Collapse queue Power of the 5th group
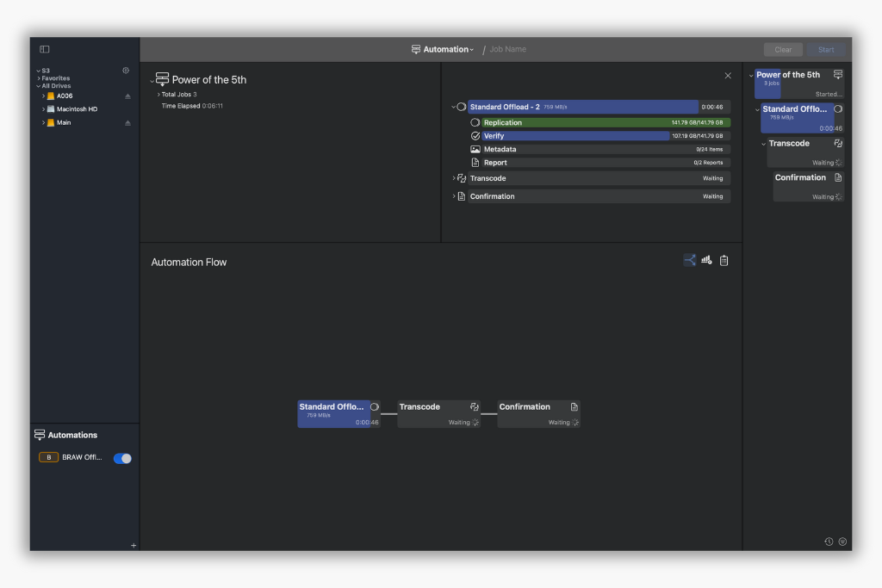This screenshot has height=588, width=882. [751, 75]
